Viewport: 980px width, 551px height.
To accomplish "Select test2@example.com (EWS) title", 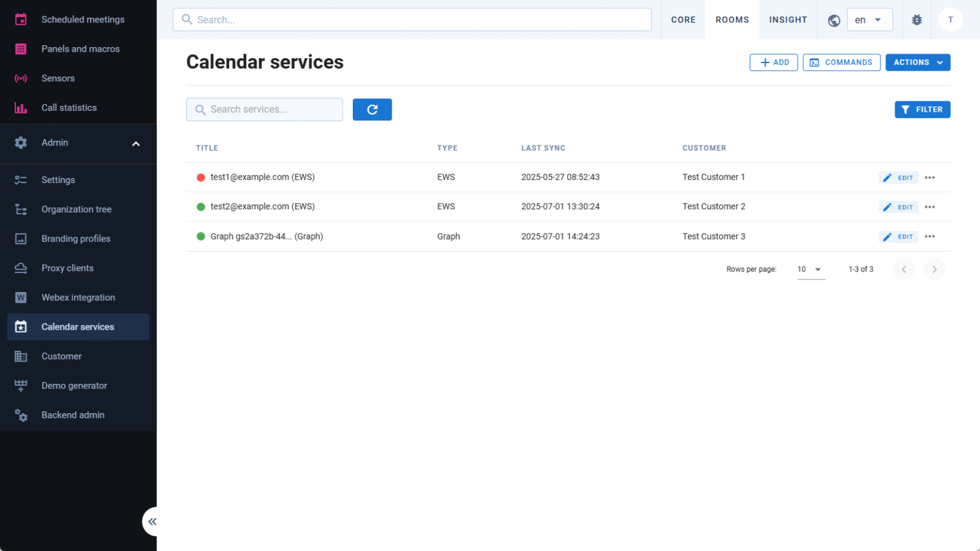I will click(263, 207).
